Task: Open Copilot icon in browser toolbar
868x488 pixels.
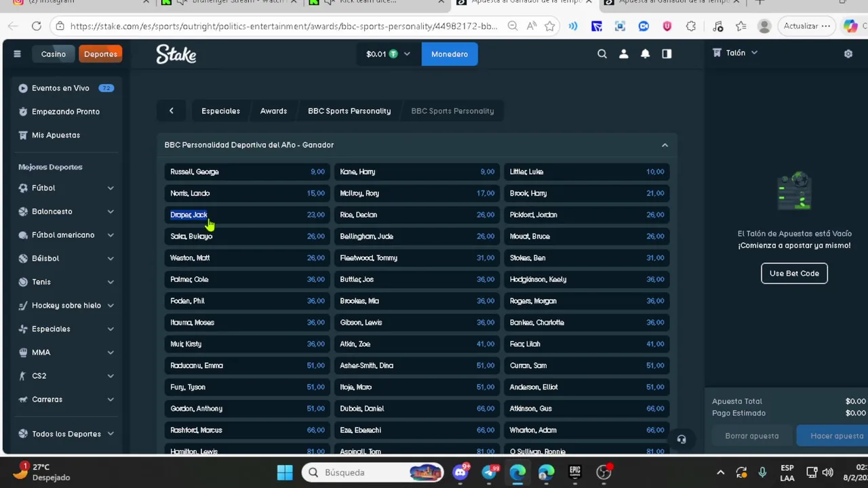Action: (x=850, y=26)
